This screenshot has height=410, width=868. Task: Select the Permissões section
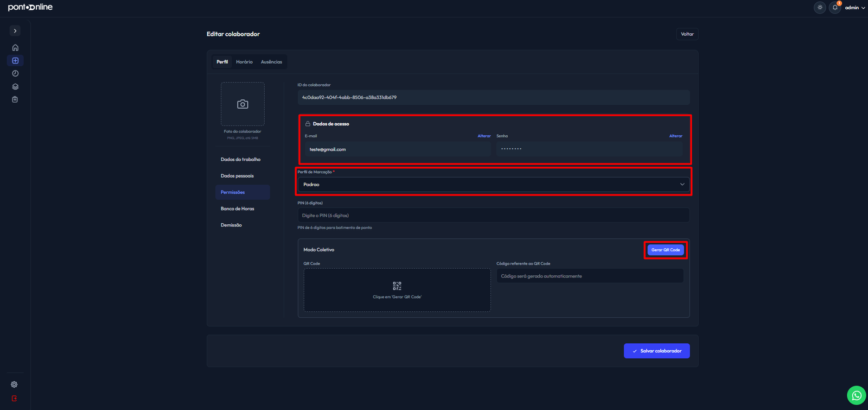(x=242, y=192)
